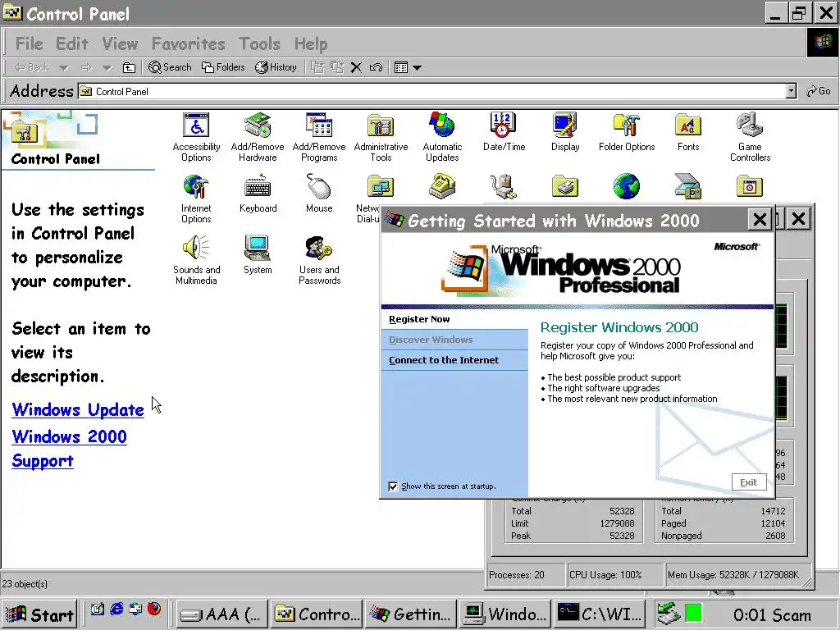Open the Display applet
The width and height of the screenshot is (840, 630).
point(565,132)
